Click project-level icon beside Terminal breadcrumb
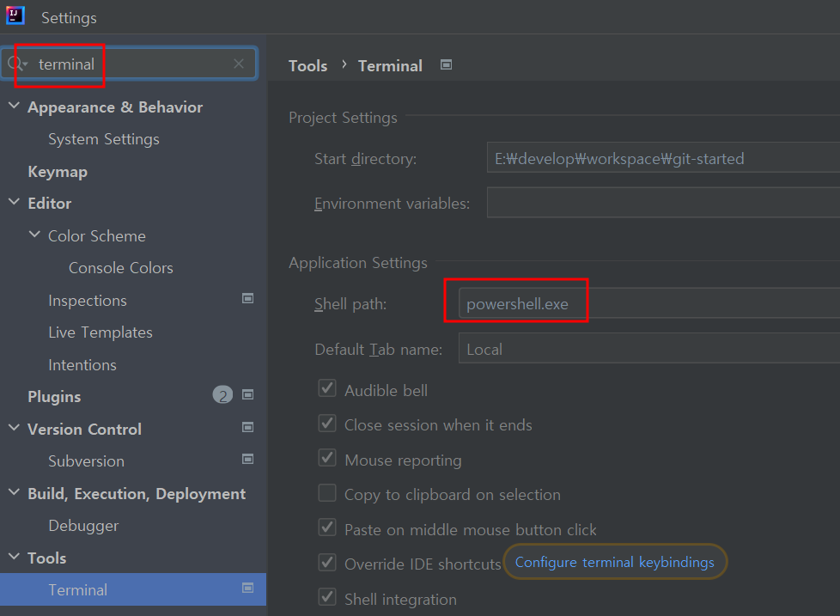Screen dimensions: 840x616 [x=446, y=65]
